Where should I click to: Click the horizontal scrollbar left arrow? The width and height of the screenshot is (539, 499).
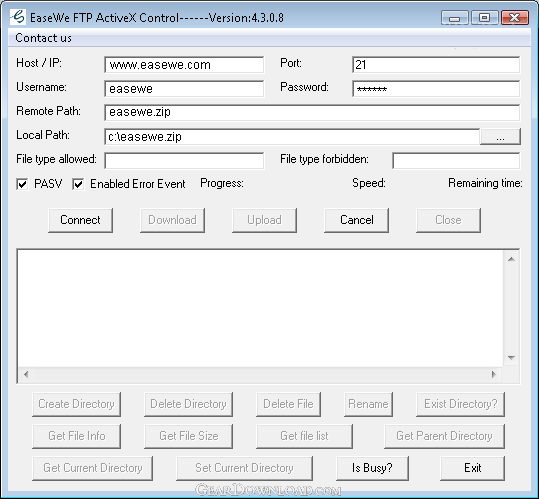(26, 374)
